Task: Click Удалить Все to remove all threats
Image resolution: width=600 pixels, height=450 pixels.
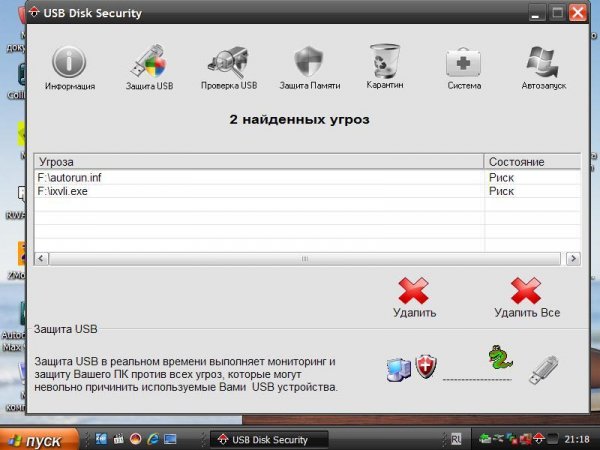Action: pyautogui.click(x=527, y=298)
